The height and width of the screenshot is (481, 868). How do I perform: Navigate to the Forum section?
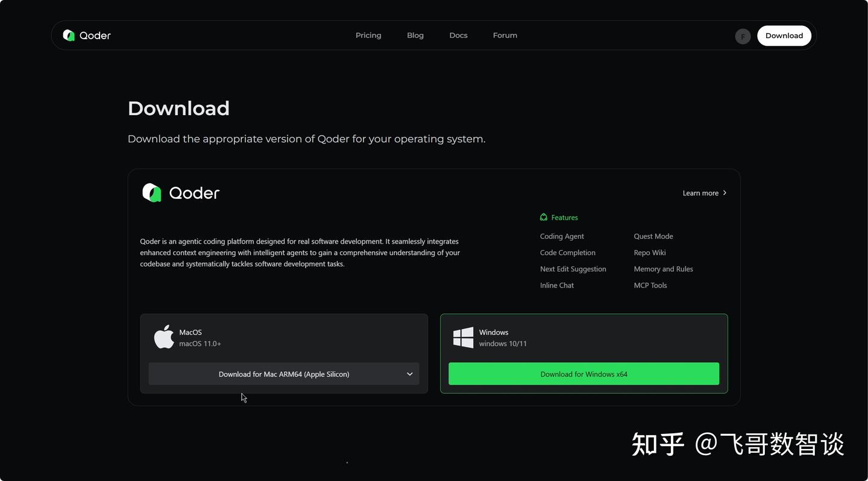[x=505, y=35]
